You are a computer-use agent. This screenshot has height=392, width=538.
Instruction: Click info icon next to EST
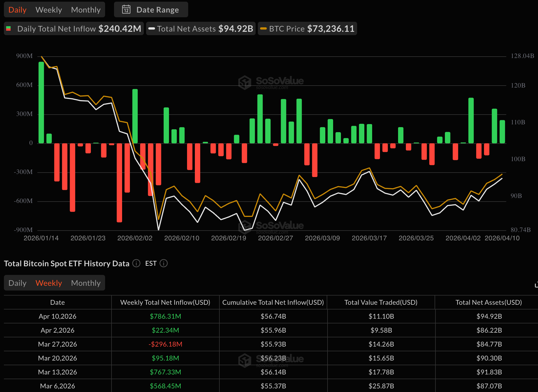coord(164,263)
